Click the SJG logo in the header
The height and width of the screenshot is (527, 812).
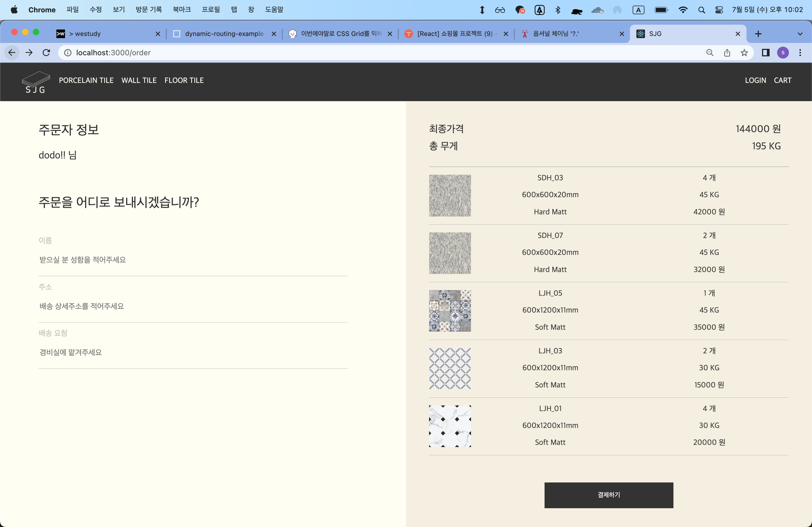[x=35, y=82]
